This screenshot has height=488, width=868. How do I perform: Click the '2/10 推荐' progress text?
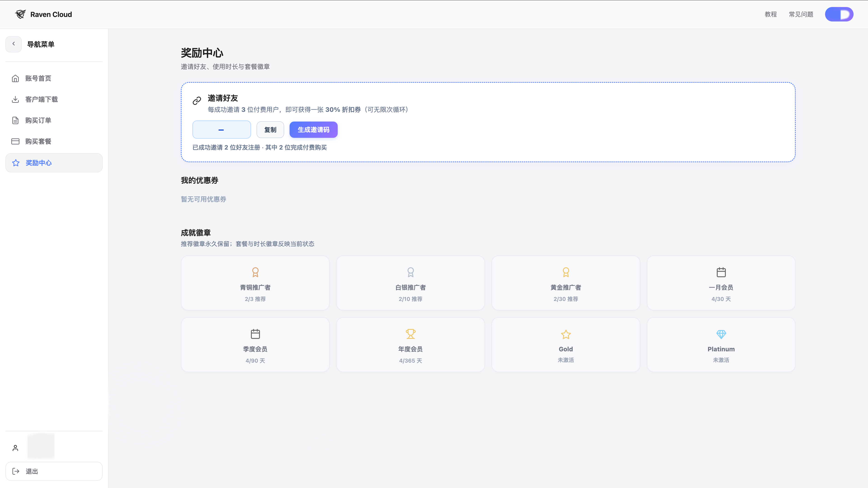[410, 299]
